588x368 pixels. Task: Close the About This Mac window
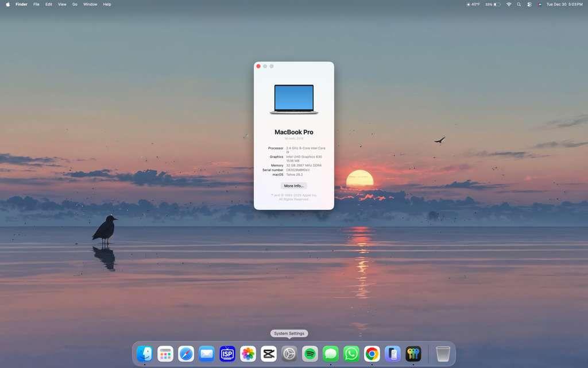pyautogui.click(x=258, y=66)
